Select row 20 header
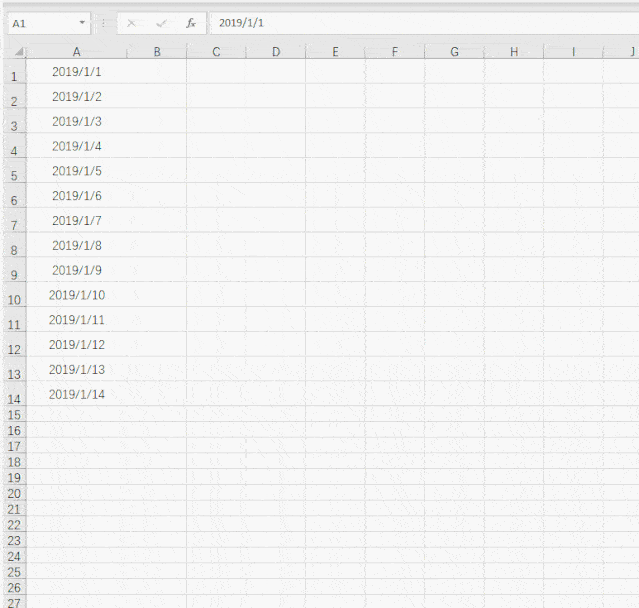Screen dimensions: 639x608 coord(13,493)
